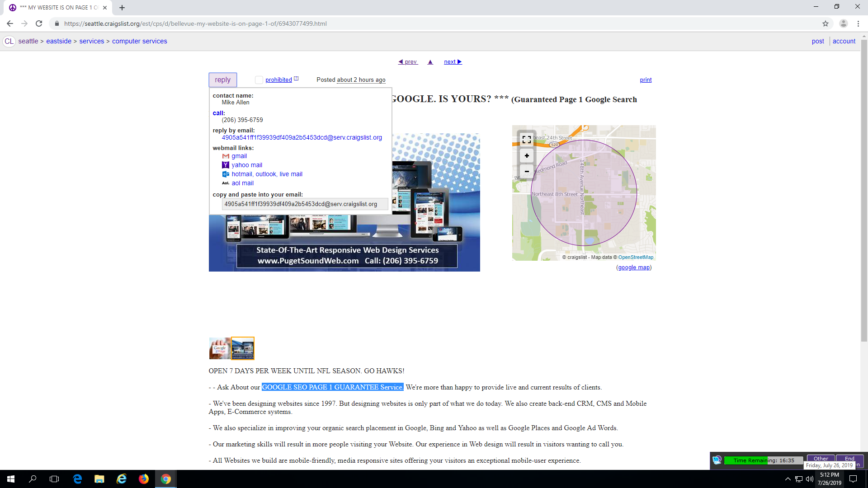The width and height of the screenshot is (868, 488).
Task: Open the Chrome three-dot menu
Action: point(858,23)
